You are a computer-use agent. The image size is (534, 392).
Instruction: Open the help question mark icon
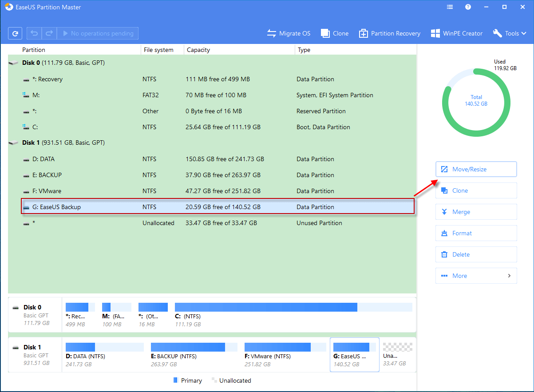(468, 7)
